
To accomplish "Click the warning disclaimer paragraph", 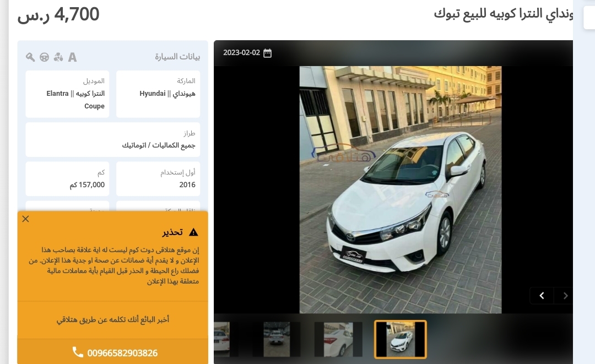I will tap(113, 265).
